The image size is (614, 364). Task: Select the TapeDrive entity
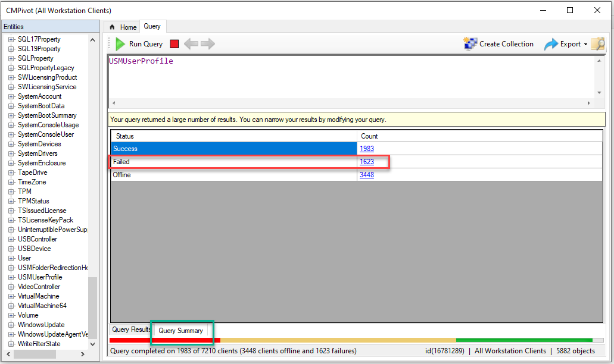pos(33,172)
